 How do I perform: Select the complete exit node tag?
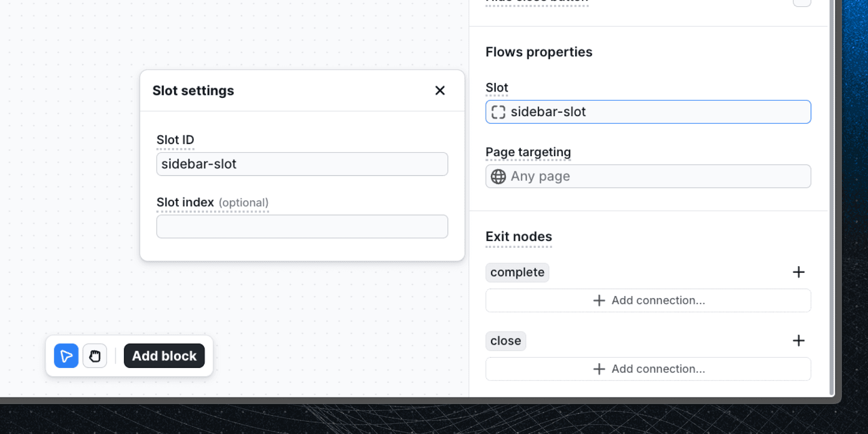pyautogui.click(x=517, y=272)
